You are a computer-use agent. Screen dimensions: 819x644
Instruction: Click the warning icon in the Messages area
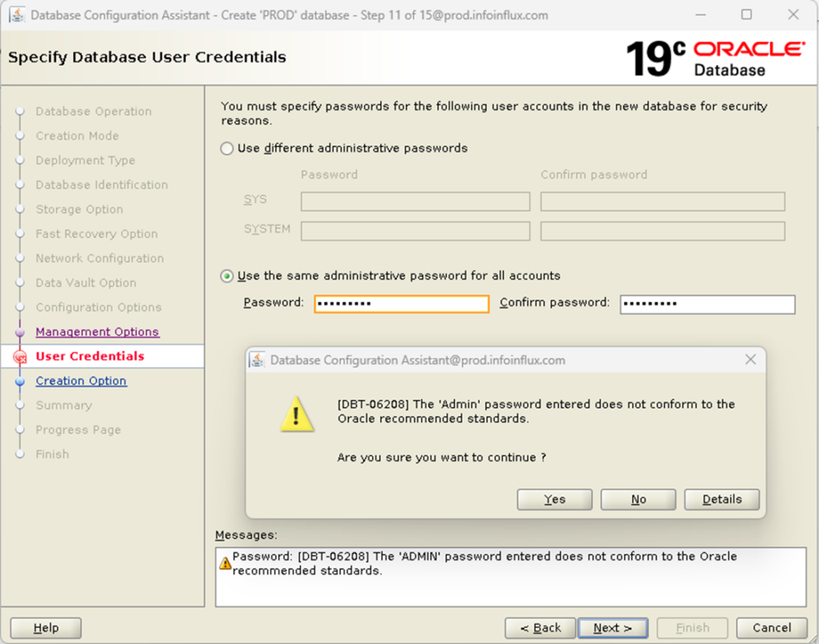(225, 562)
